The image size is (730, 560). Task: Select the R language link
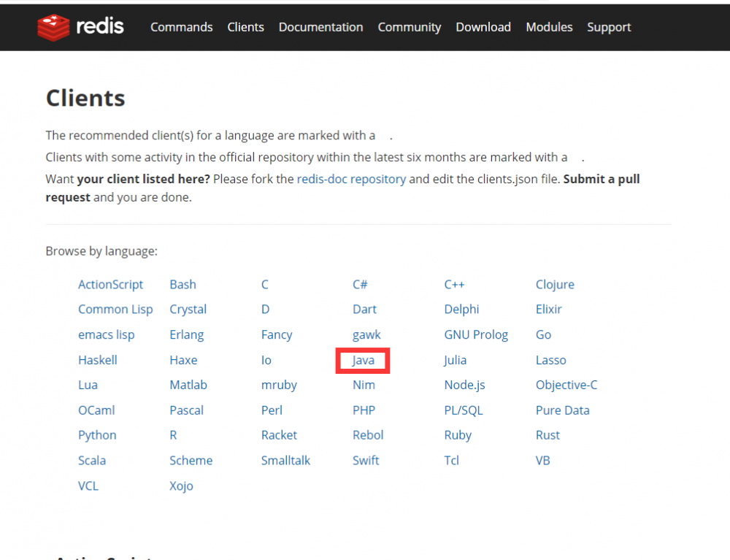(x=173, y=435)
